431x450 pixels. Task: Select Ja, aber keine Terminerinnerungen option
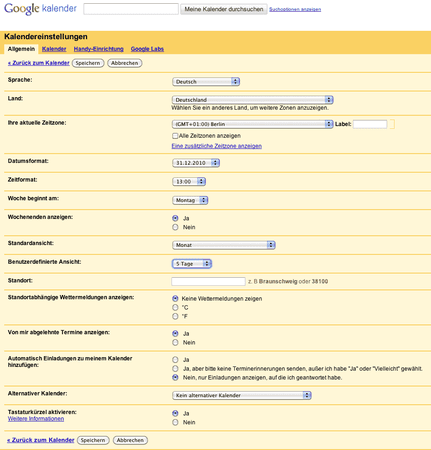pos(175,369)
